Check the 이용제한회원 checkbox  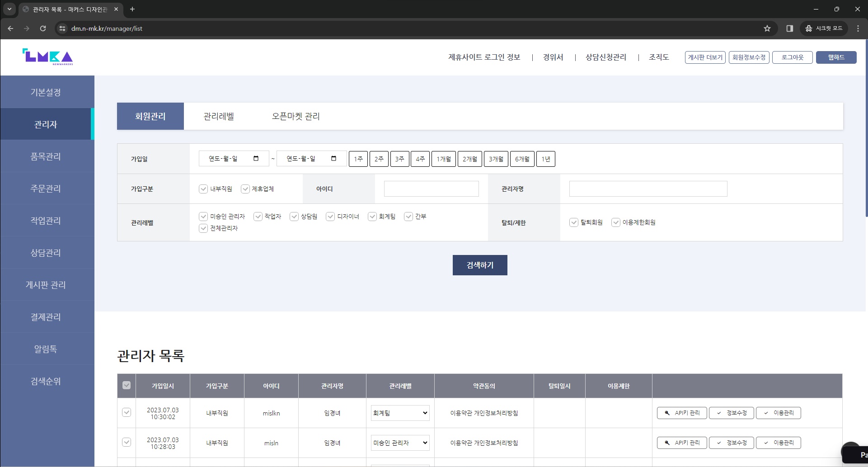tap(616, 222)
